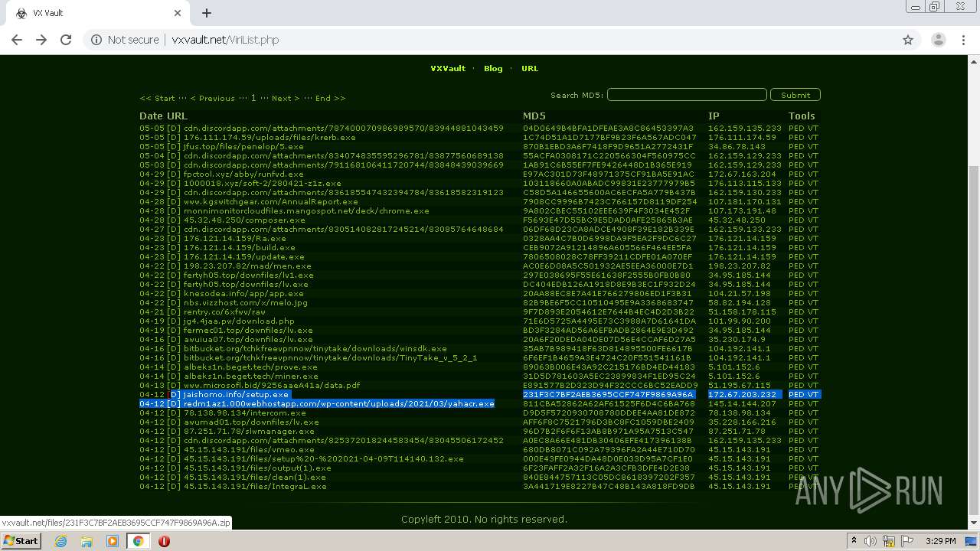Open the media player taskbar icon
Viewport: 980px width, 551px height.
coord(113,541)
